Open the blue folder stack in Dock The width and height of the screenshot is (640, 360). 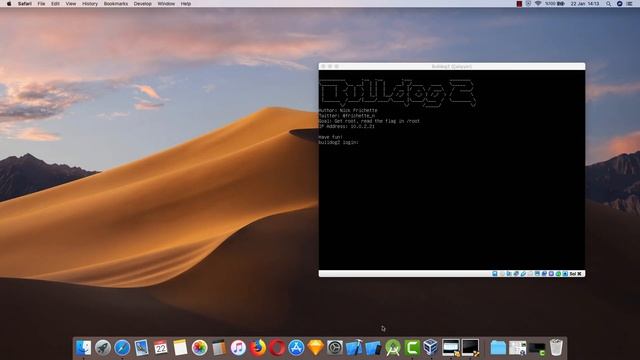coord(498,348)
